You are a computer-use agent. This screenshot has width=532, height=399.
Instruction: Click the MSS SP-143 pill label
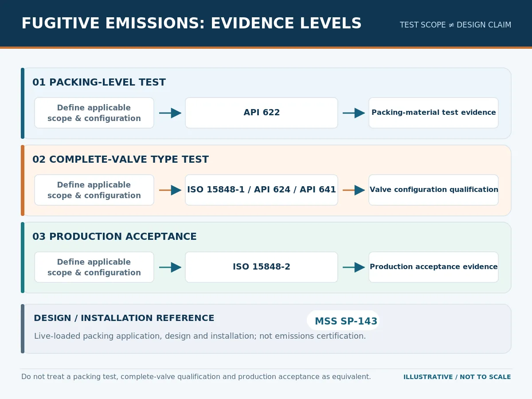343,321
